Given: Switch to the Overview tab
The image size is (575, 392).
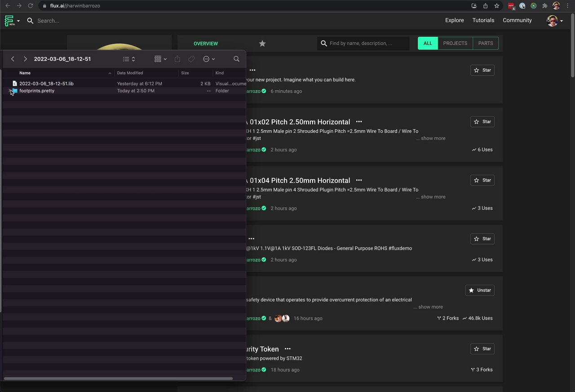Looking at the screenshot, I should point(206,44).
